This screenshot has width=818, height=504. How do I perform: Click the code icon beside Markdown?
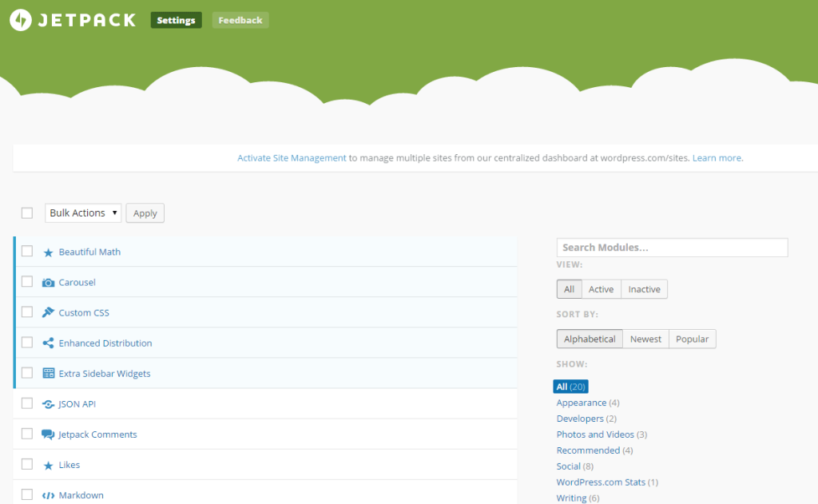tap(49, 494)
